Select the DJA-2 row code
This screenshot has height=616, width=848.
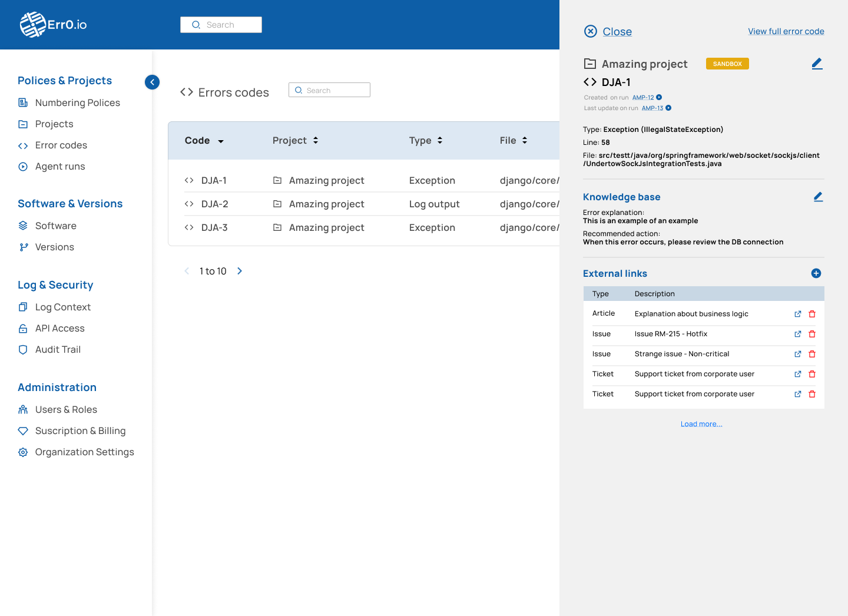pos(214,204)
